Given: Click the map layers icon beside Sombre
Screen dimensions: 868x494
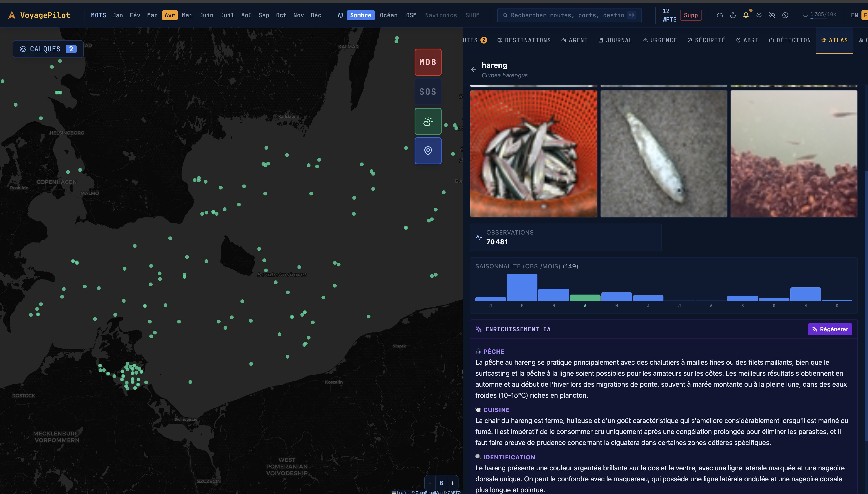Looking at the screenshot, I should coord(341,15).
